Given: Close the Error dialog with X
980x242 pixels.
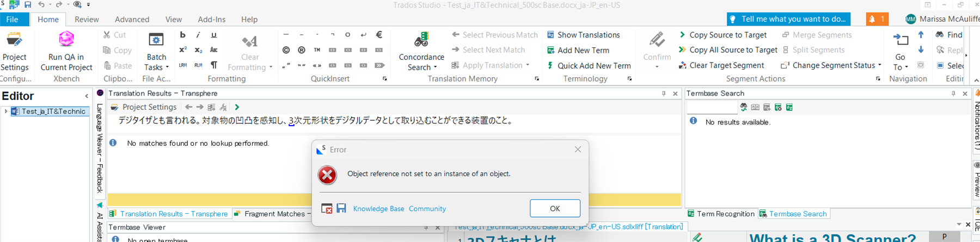Looking at the screenshot, I should pyautogui.click(x=578, y=150).
